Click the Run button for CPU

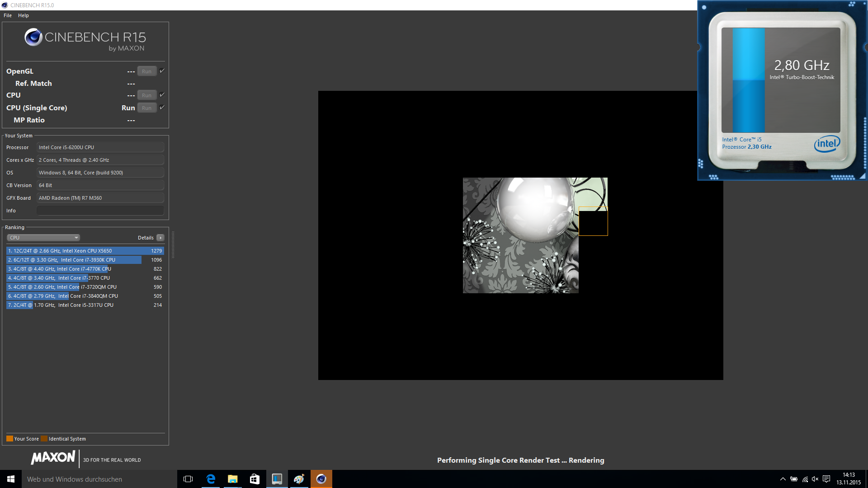point(146,95)
